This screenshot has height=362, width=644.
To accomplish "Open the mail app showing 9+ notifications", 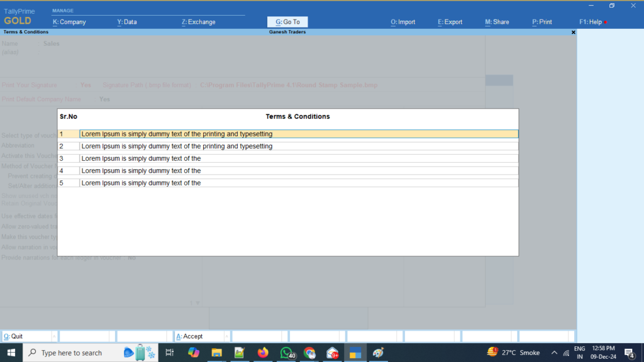I will (333, 353).
